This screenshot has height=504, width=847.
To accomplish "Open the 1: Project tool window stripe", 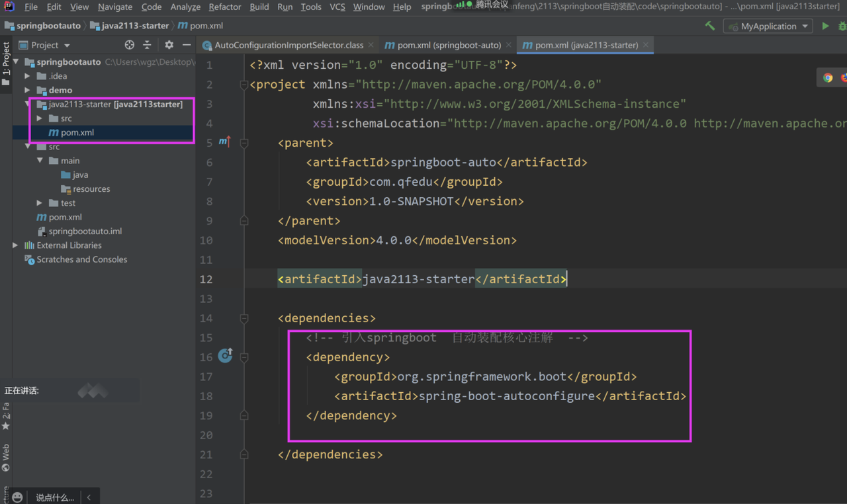I will click(6, 63).
